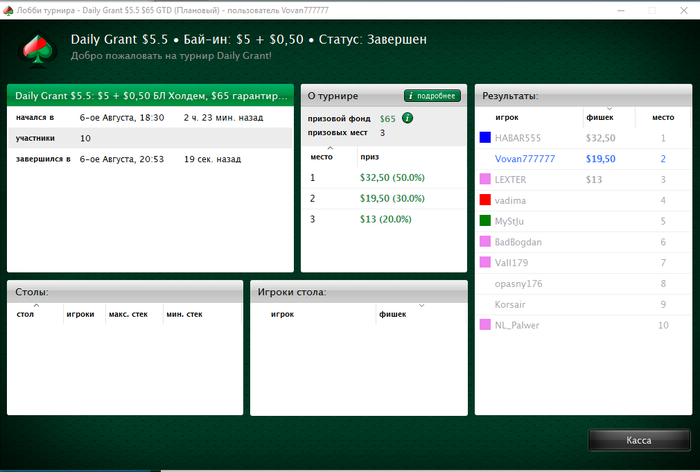Click the Daily Grant green header tab
The height and width of the screenshot is (472, 700).
tap(150, 96)
